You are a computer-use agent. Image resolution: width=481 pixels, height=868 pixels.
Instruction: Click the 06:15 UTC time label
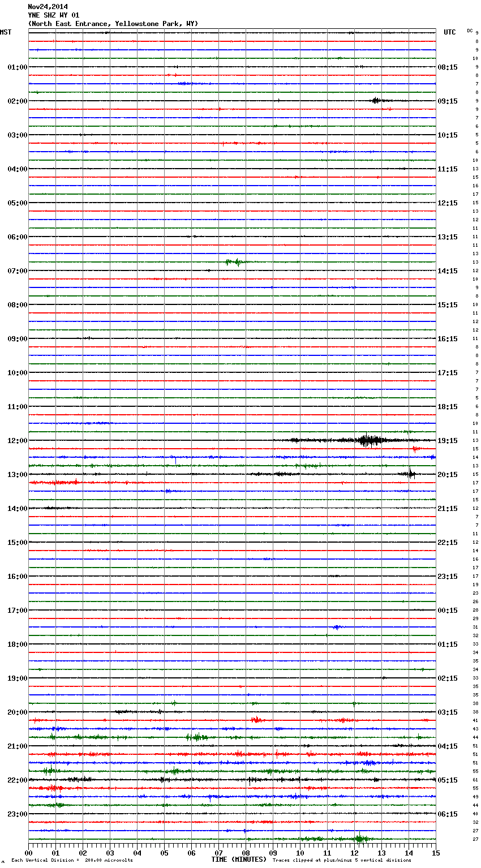tap(448, 814)
